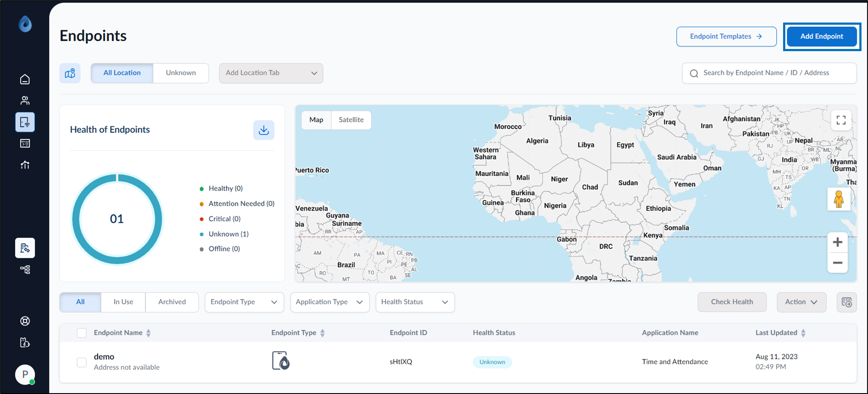Open the Health Status filter dropdown

pyautogui.click(x=415, y=302)
